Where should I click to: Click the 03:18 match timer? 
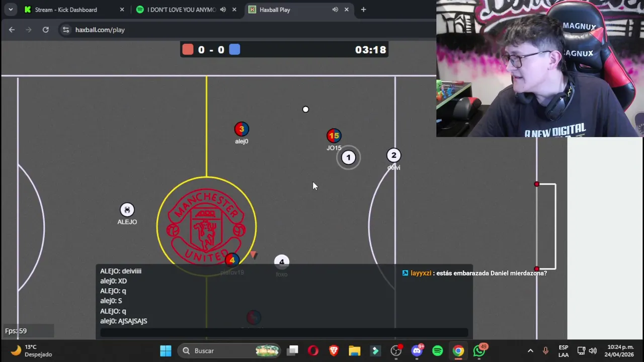pos(370,50)
